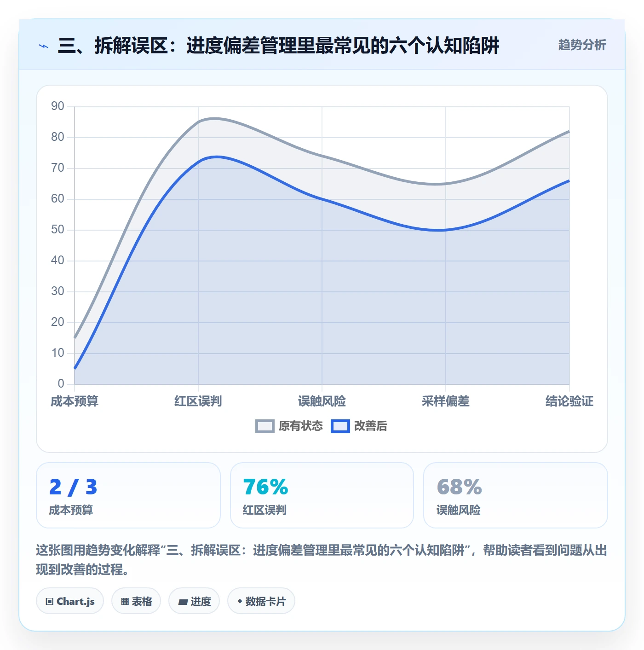Click the 趋势分析 label in the header
The height and width of the screenshot is (650, 644).
coord(582,45)
